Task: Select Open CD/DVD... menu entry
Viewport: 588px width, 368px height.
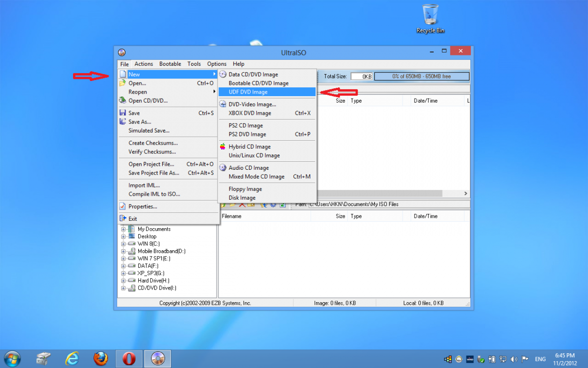Action: point(169,101)
